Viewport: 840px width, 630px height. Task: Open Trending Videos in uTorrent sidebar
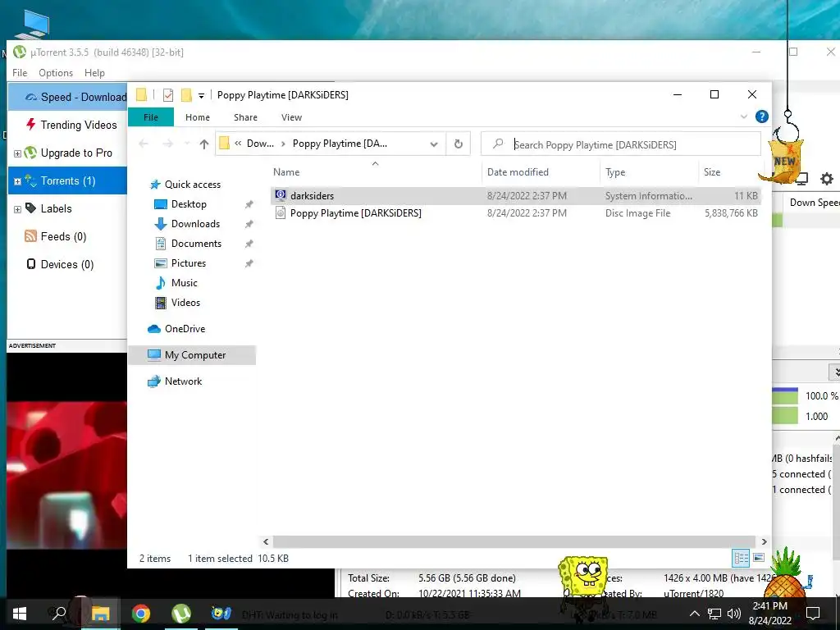pos(71,125)
